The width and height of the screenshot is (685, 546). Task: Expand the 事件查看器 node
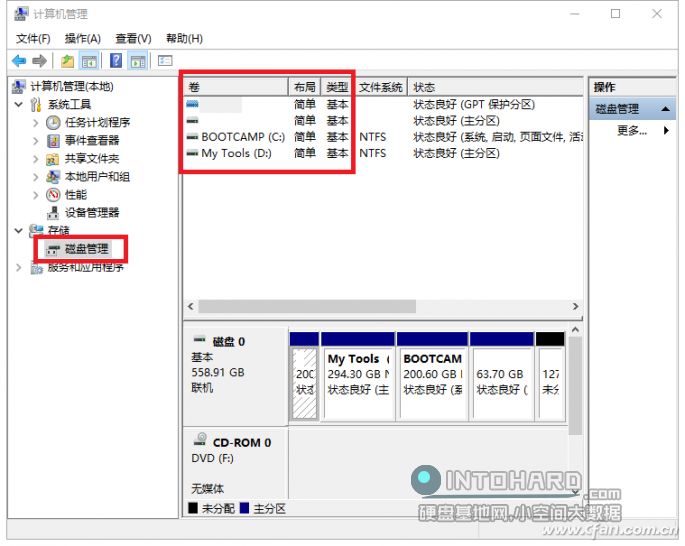(37, 141)
